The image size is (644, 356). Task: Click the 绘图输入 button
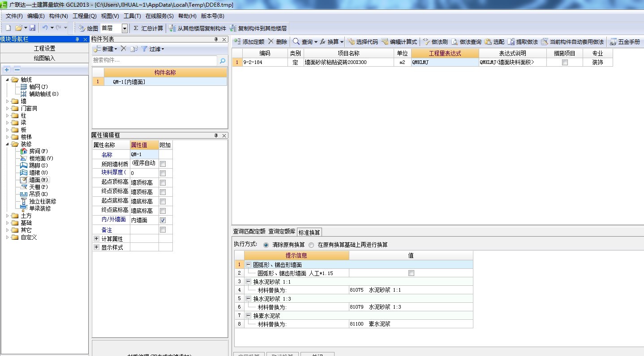[x=44, y=58]
